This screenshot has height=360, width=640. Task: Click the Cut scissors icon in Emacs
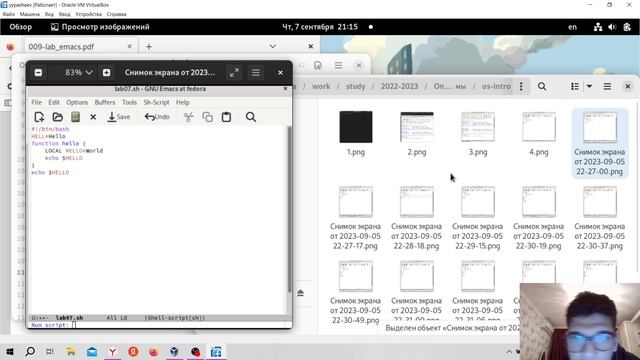coord(189,117)
